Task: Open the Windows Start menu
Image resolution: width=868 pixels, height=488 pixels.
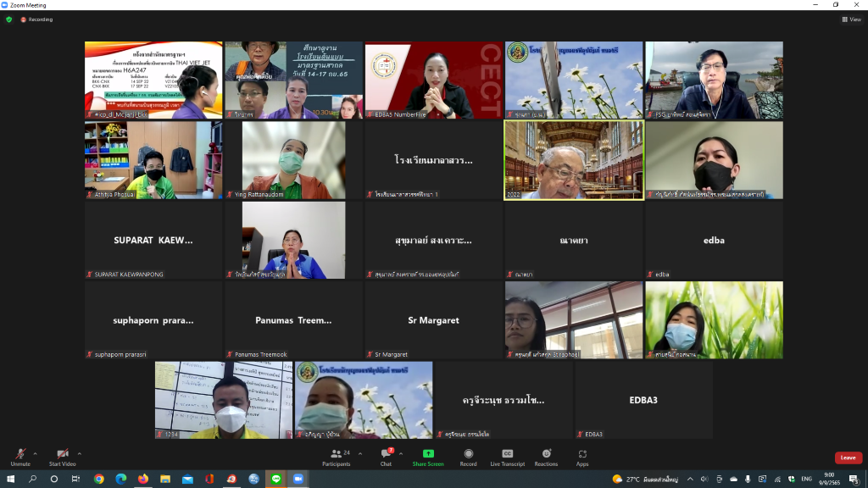Action: pos(10,480)
